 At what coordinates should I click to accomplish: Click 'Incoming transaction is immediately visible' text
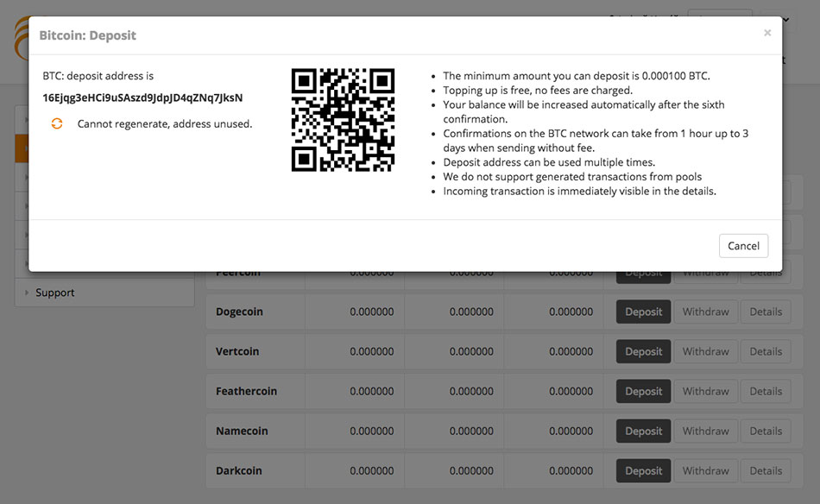tap(579, 192)
